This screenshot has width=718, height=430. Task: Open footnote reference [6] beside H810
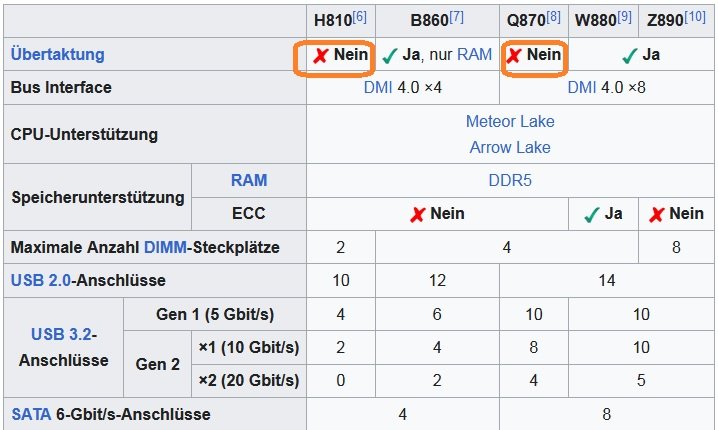(x=359, y=17)
